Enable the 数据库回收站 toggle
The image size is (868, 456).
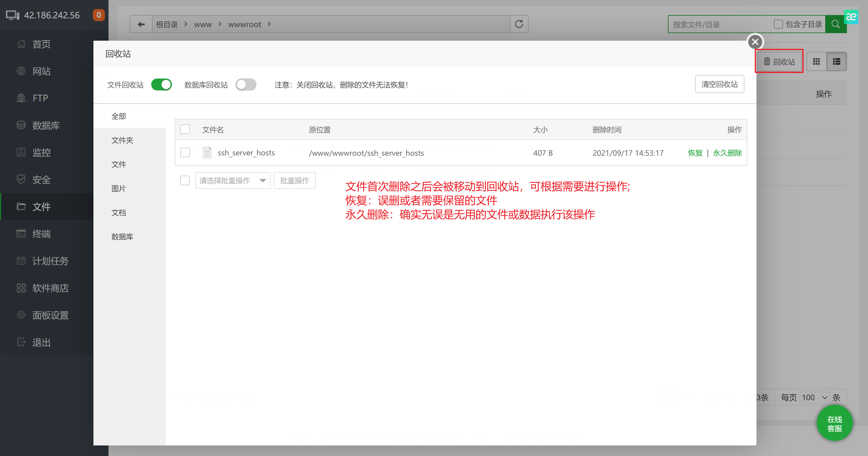coord(246,85)
